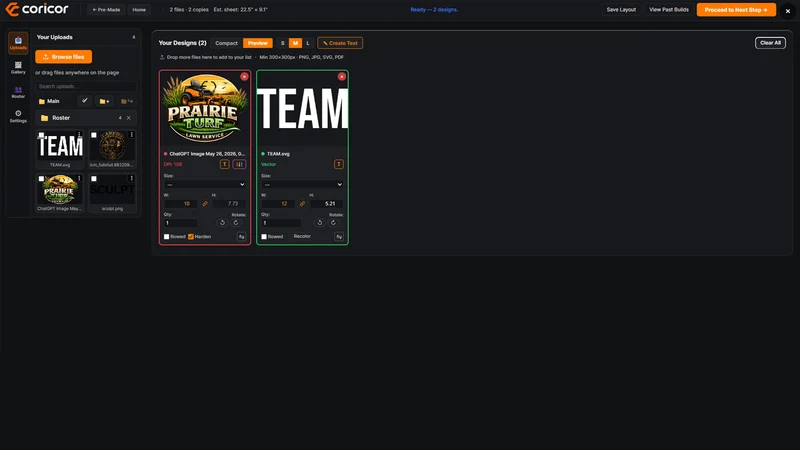Screen dimensions: 800x450
Task: Select the Roster folder row
Action: 86,118
